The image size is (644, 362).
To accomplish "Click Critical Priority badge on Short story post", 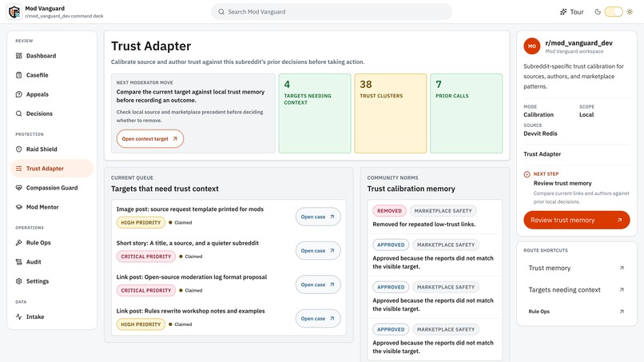I will click(145, 257).
